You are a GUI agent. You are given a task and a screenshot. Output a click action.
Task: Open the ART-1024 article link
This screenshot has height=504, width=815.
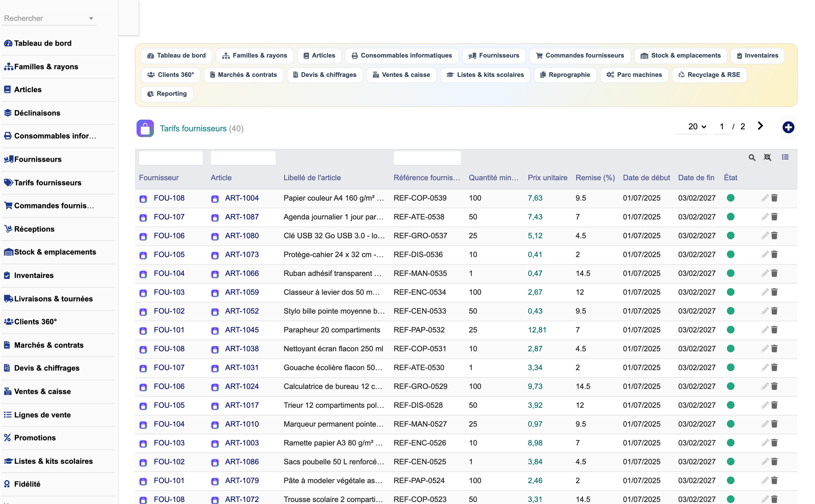pos(242,386)
